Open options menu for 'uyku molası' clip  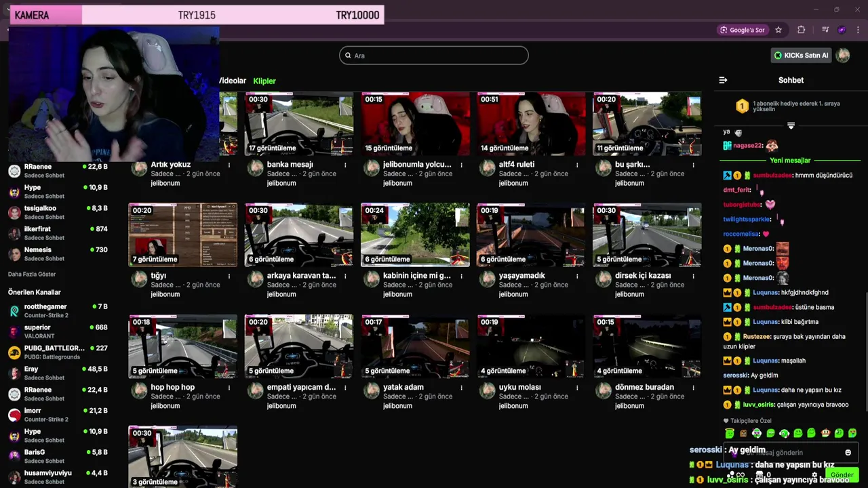click(x=577, y=388)
